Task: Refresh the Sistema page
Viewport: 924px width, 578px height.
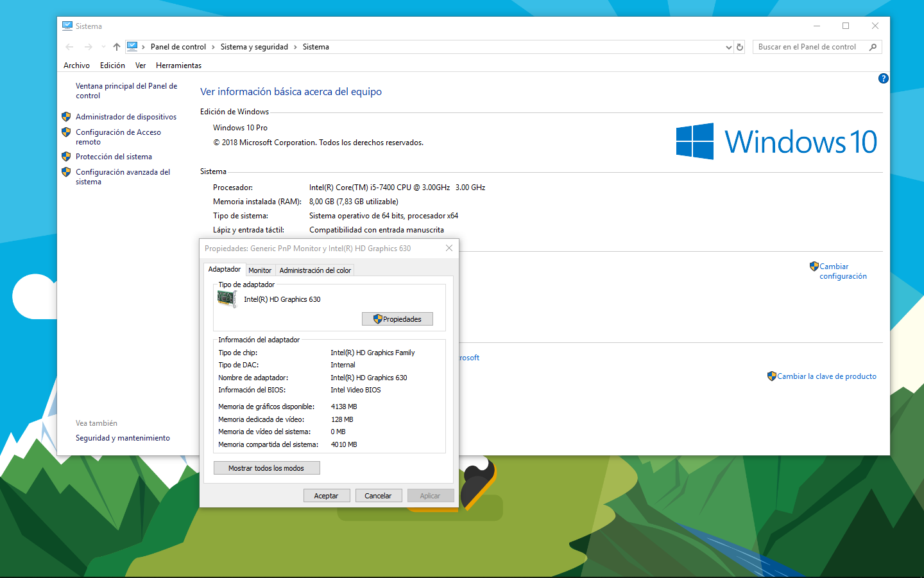Action: (x=740, y=47)
